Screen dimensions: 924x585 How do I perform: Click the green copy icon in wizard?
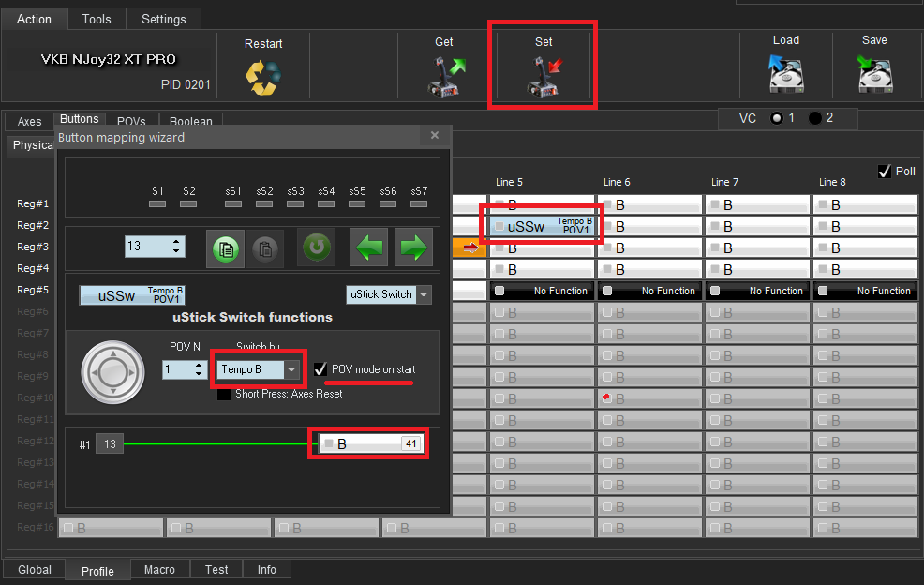tap(225, 248)
